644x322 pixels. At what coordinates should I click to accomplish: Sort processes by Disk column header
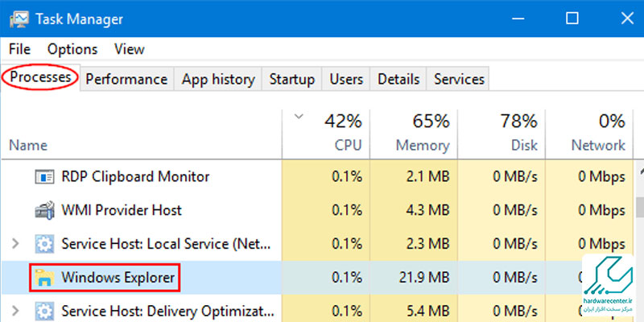pyautogui.click(x=502, y=134)
